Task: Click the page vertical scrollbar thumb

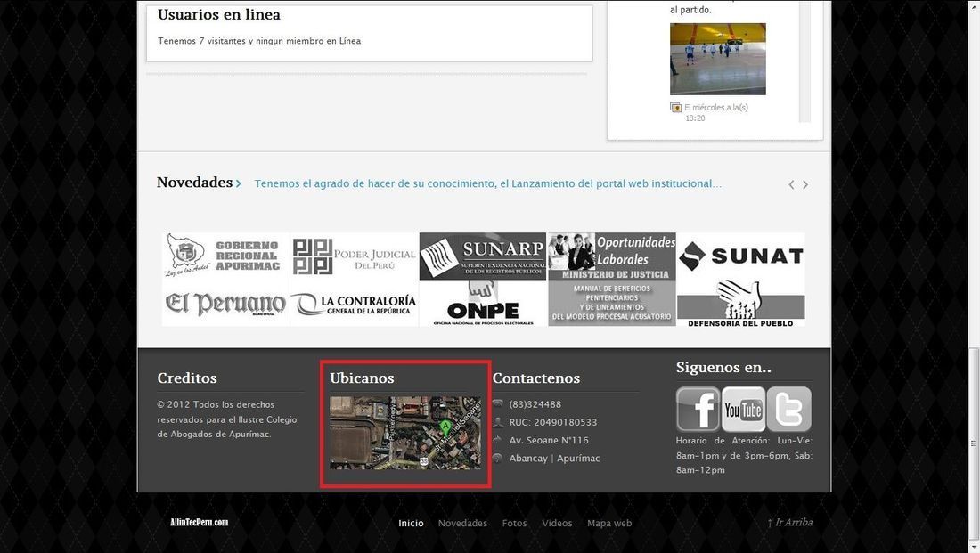Action: pos(973,443)
